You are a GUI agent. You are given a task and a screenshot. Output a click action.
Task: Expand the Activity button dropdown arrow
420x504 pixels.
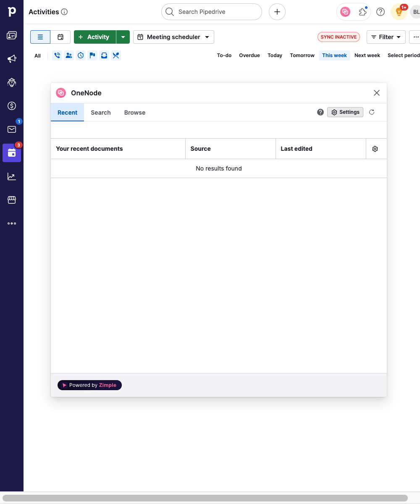[123, 37]
